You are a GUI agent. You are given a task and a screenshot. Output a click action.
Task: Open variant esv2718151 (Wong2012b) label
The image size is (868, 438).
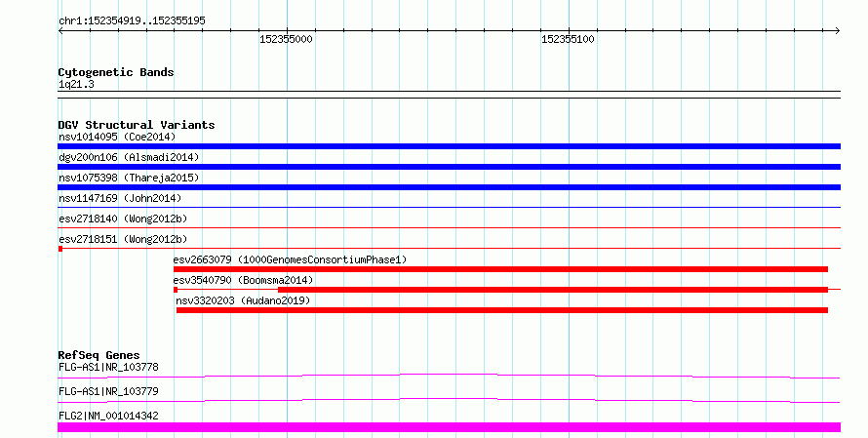[123, 239]
